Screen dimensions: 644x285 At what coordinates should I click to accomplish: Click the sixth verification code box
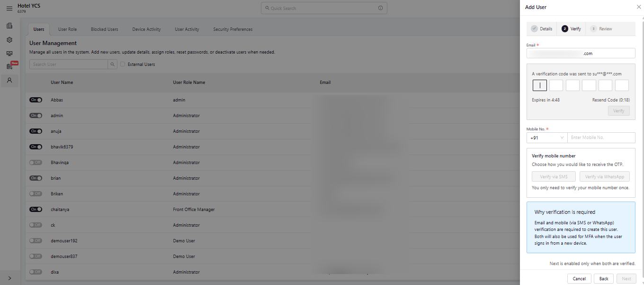(x=622, y=85)
